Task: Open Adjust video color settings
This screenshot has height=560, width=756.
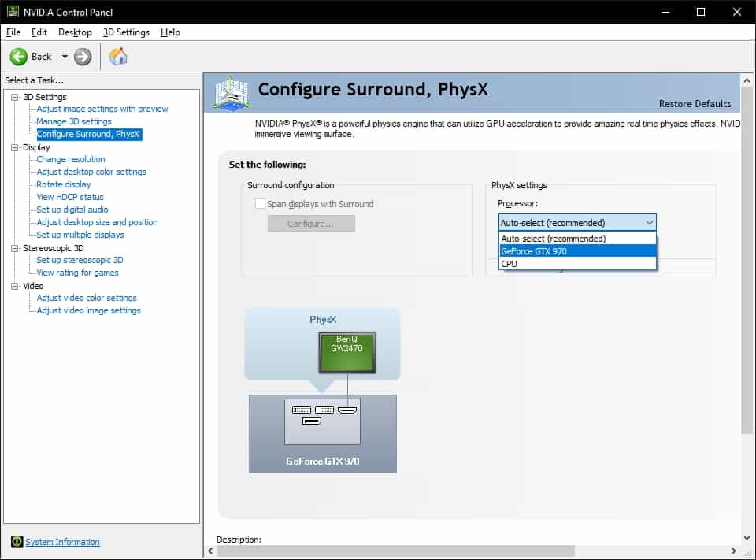Action: click(87, 298)
